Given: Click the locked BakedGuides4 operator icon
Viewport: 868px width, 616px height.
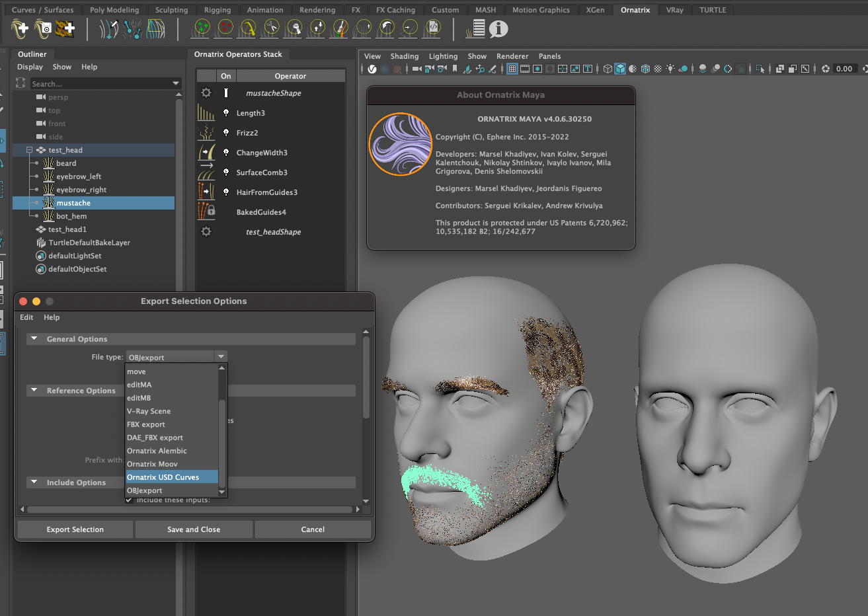Looking at the screenshot, I should [206, 212].
